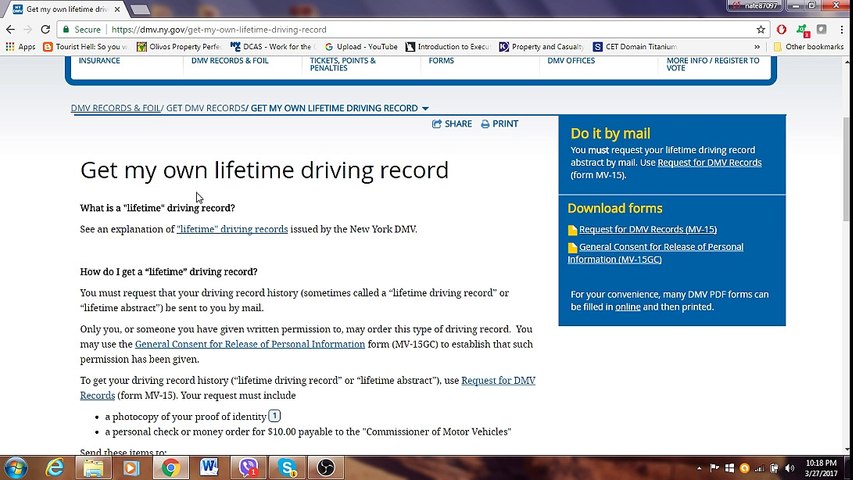Expand hidden bookmarks with double chevron
The height and width of the screenshot is (480, 853).
tap(757, 47)
